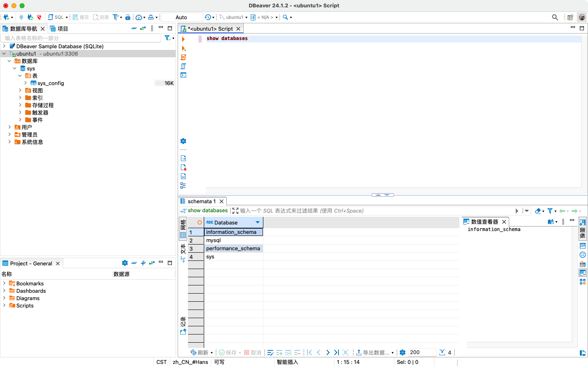Expand the sys_config table node
588x368 pixels.
pos(25,83)
